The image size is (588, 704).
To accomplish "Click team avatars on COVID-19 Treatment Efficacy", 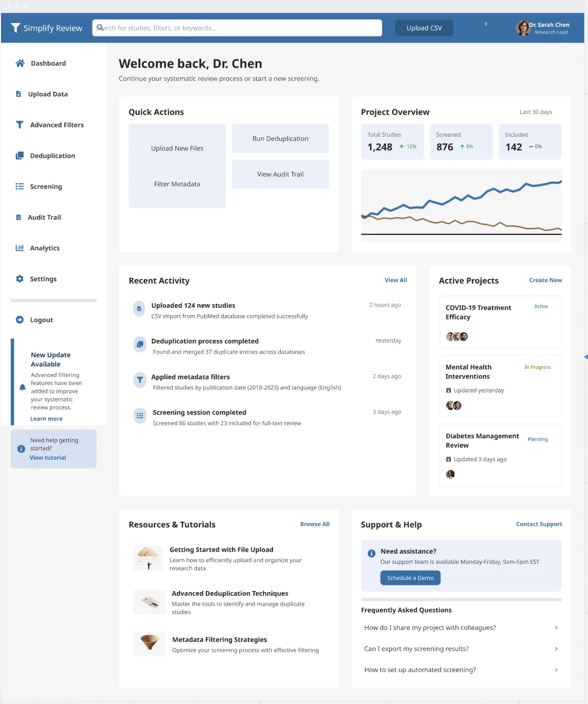I will tap(457, 337).
